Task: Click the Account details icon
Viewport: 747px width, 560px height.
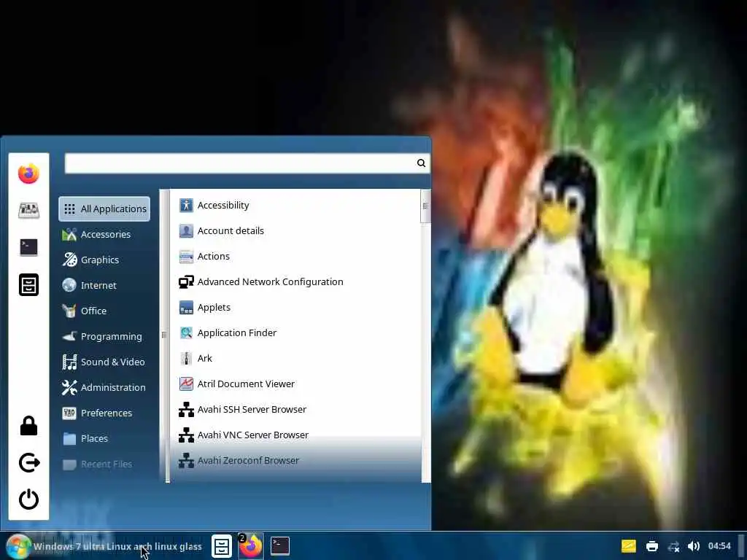Action: click(186, 231)
